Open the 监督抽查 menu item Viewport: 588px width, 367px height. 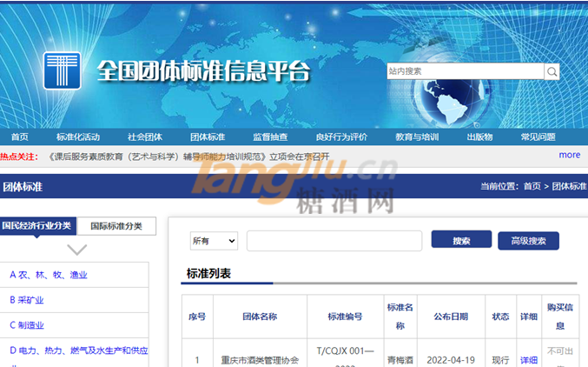(x=270, y=137)
